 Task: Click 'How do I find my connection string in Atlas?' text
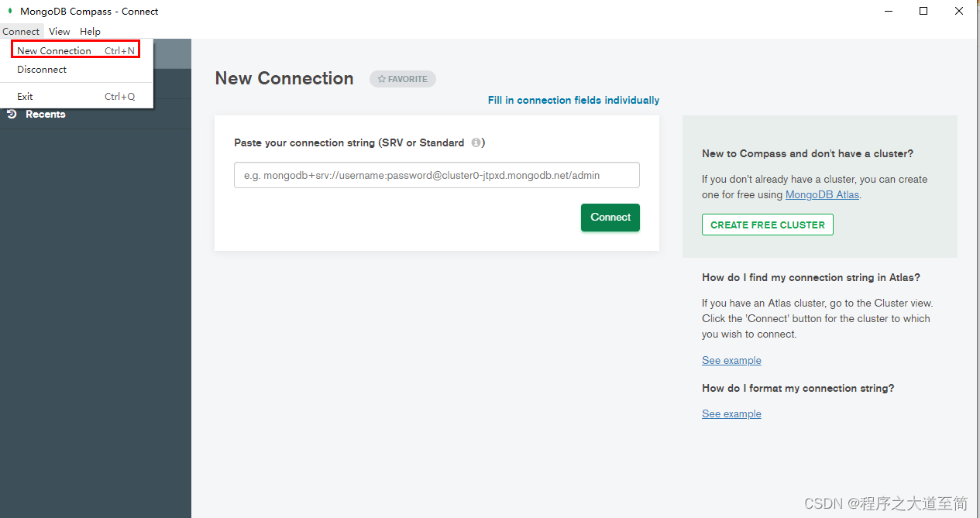tap(811, 277)
